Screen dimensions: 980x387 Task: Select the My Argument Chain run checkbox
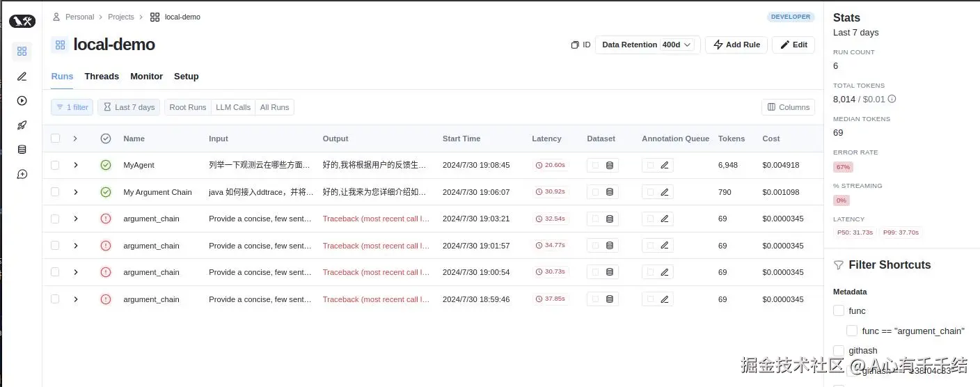pyautogui.click(x=55, y=192)
